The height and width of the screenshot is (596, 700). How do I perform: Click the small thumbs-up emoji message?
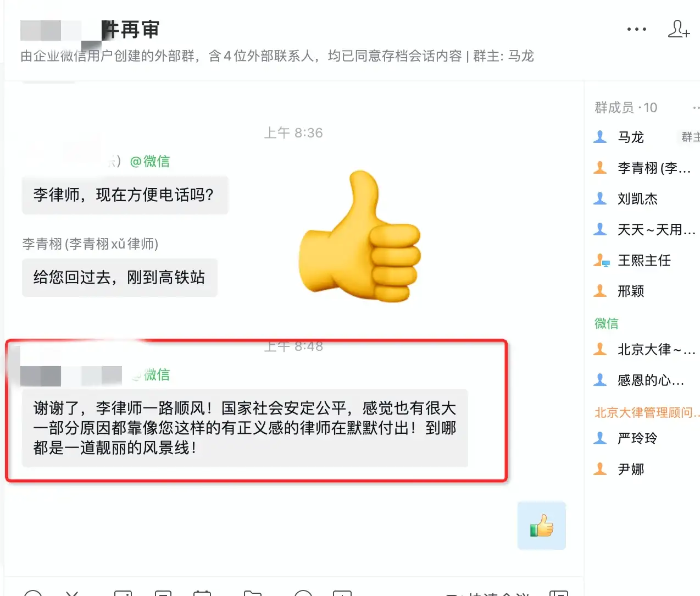(x=542, y=526)
